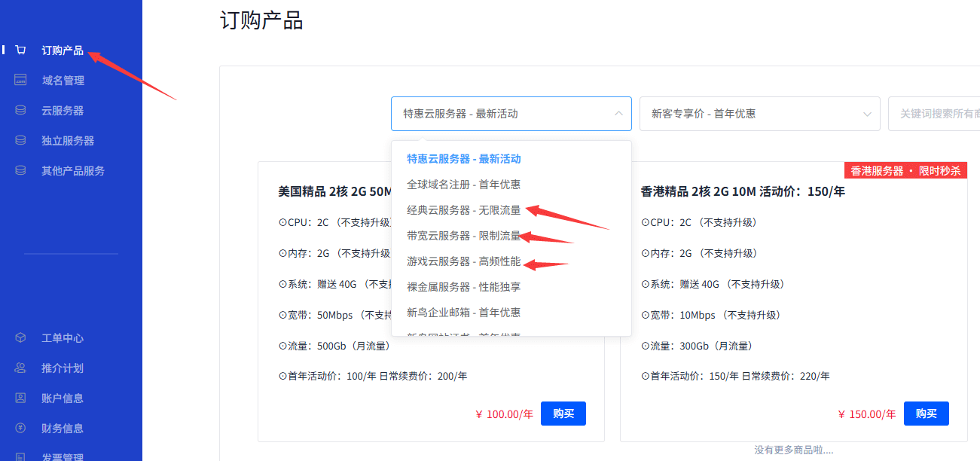Open 推介计划 in the sidebar
This screenshot has height=461, width=980.
point(63,368)
